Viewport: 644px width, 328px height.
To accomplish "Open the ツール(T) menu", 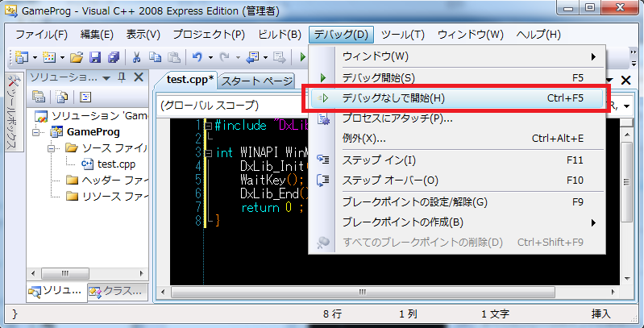I will tap(402, 35).
